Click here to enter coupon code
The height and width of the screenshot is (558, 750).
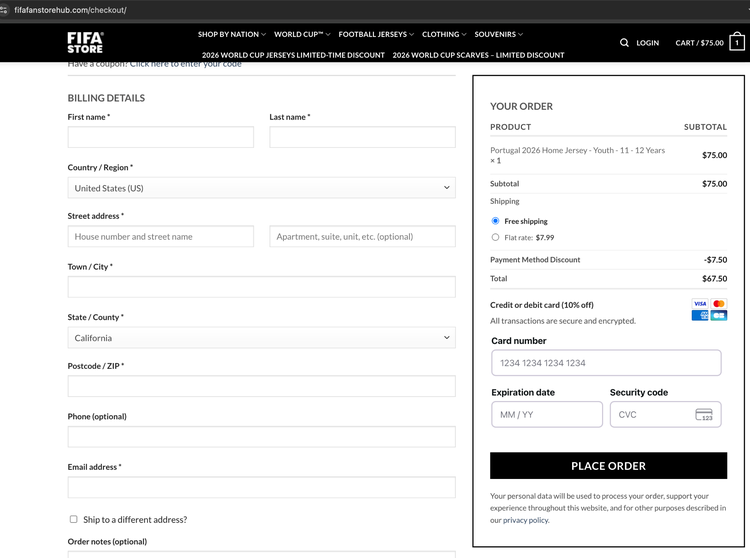[186, 64]
